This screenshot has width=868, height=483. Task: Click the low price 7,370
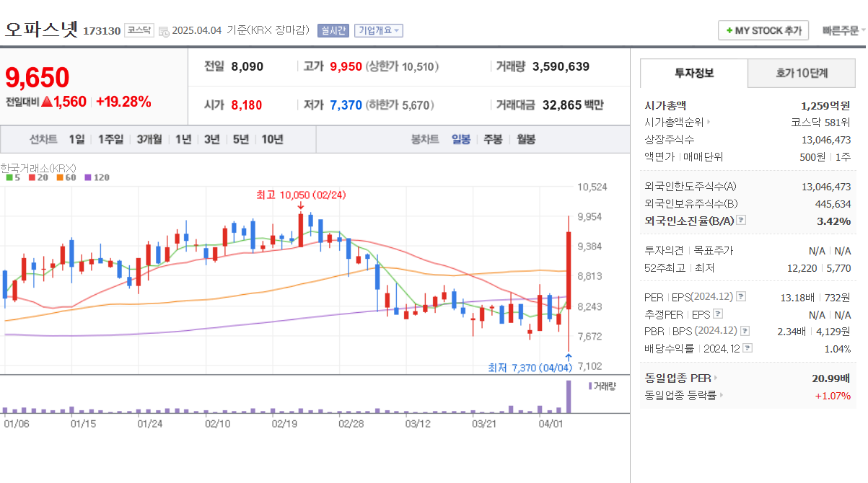click(x=346, y=105)
